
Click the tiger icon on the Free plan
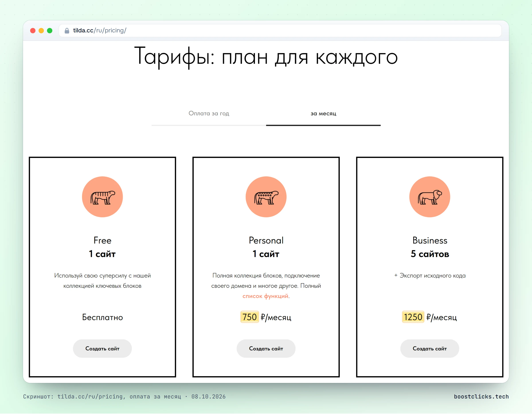coord(102,197)
